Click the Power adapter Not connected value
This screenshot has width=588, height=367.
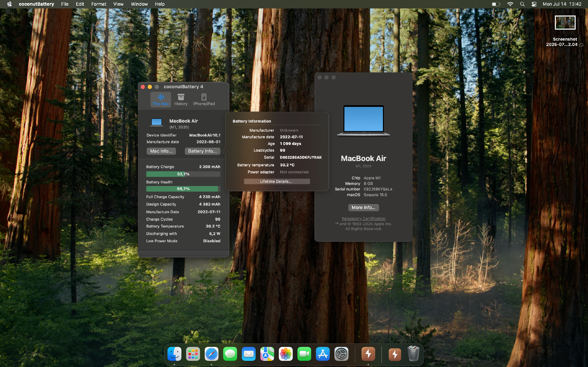[x=294, y=172]
